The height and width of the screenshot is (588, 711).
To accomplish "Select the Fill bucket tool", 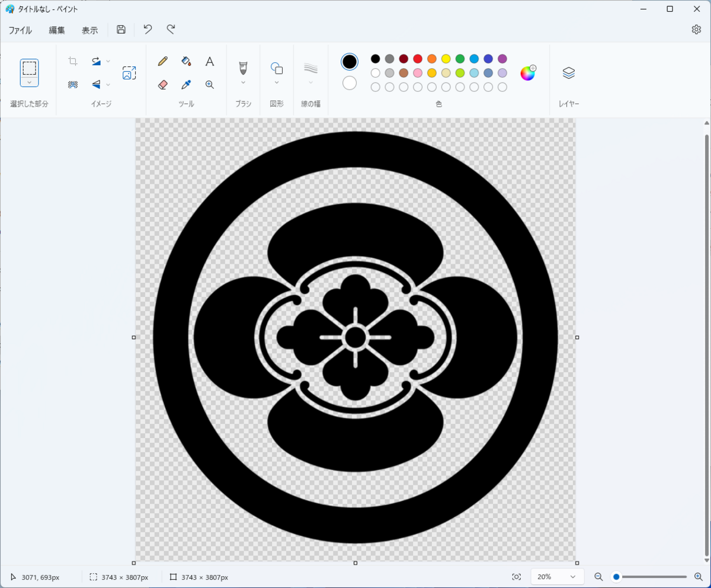I will (186, 61).
